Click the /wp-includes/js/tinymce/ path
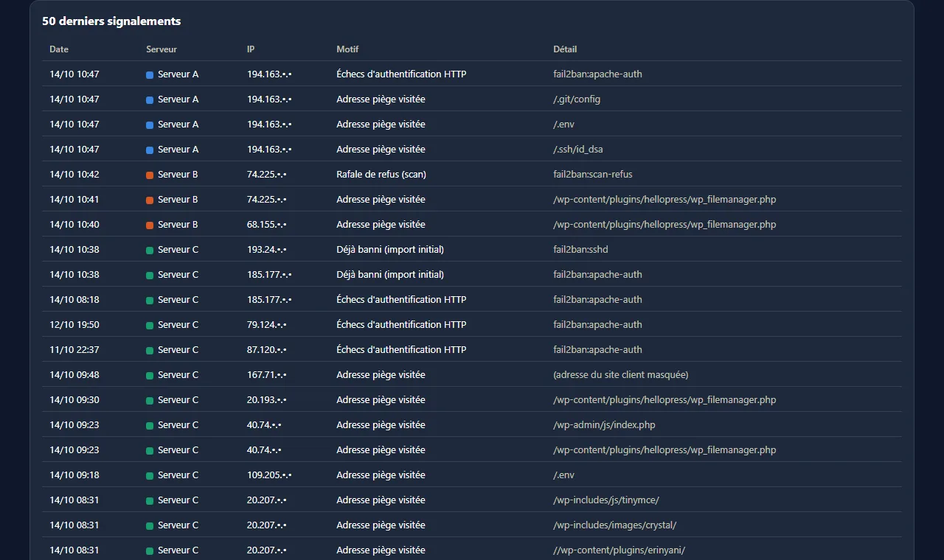Viewport: 944px width, 560px height. pyautogui.click(x=606, y=500)
